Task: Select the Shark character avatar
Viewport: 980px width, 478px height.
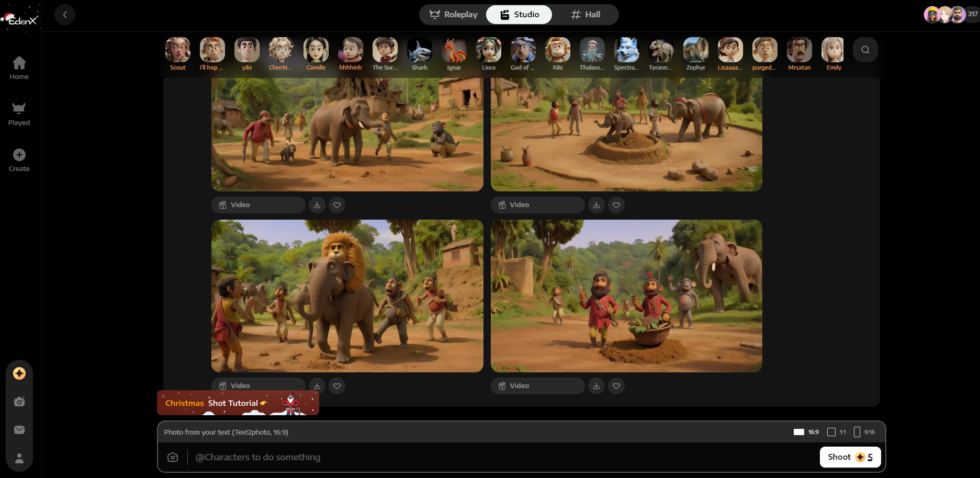Action: (x=419, y=54)
